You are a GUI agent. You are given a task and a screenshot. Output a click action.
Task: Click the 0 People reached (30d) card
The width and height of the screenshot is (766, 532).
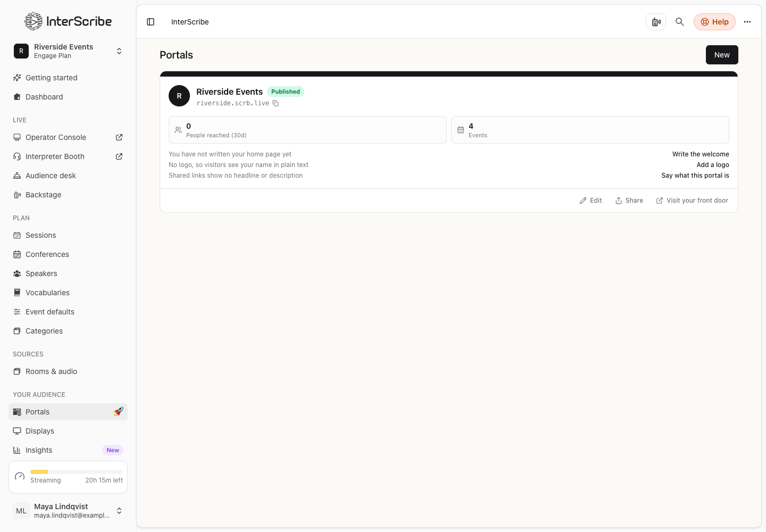click(x=307, y=130)
